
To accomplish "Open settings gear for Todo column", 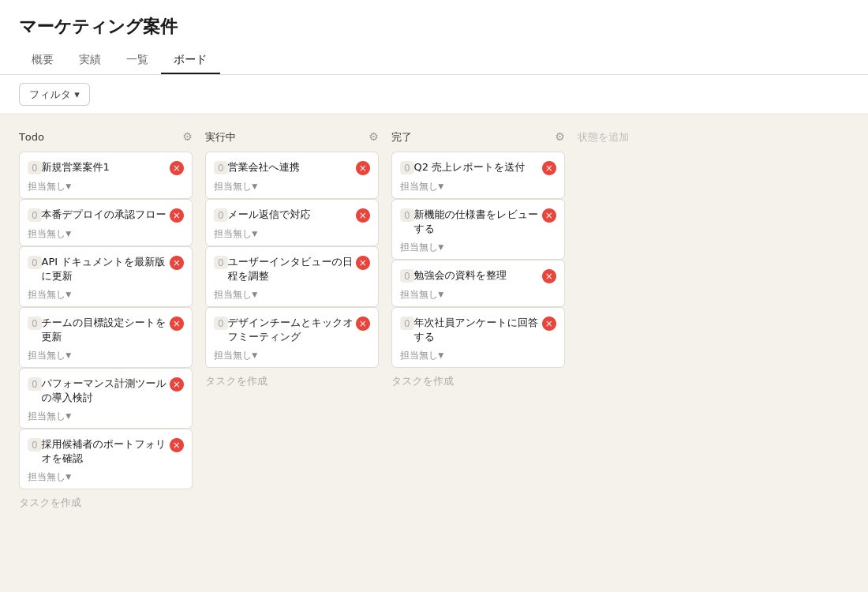I will [187, 137].
